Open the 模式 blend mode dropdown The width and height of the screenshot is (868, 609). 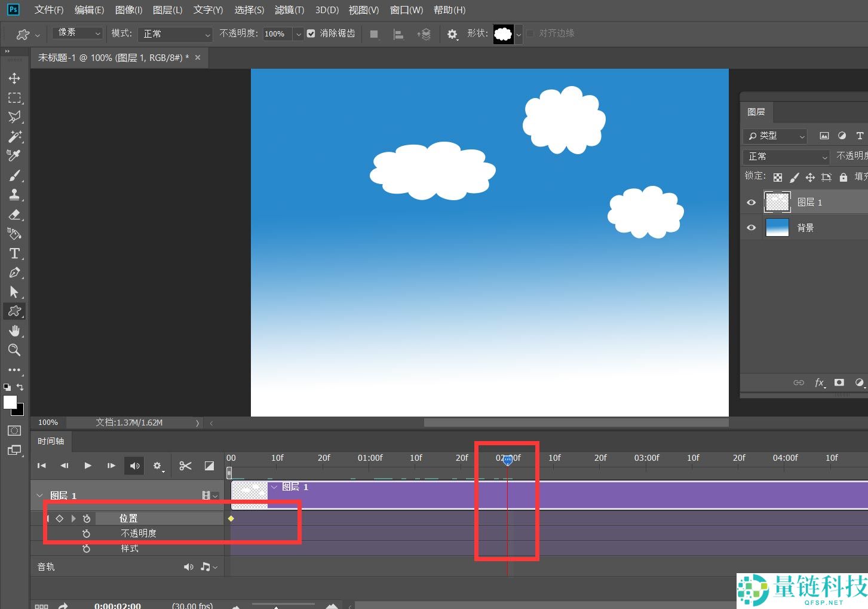[176, 34]
